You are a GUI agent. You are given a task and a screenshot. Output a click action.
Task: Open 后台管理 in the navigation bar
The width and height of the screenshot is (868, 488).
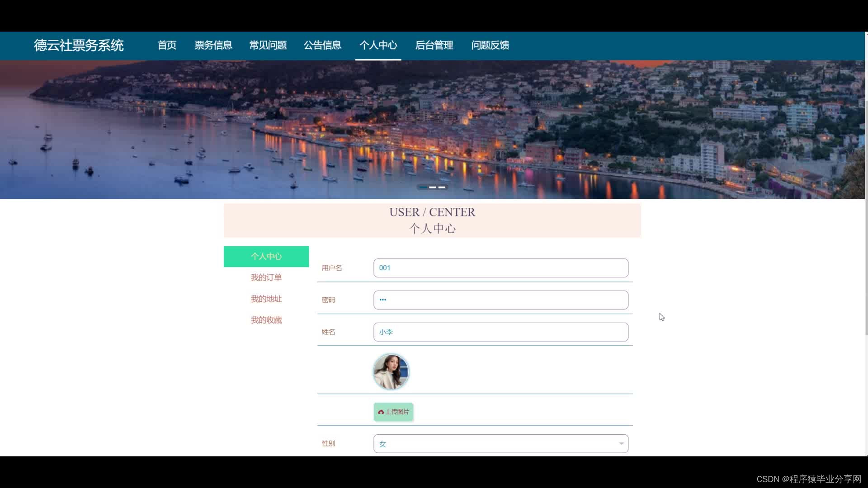pyautogui.click(x=434, y=45)
